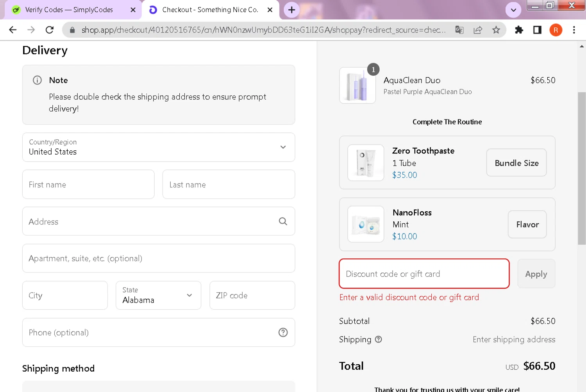Click the NanoFloss product thumbnail
Screen dimensions: 586x392
(x=366, y=224)
